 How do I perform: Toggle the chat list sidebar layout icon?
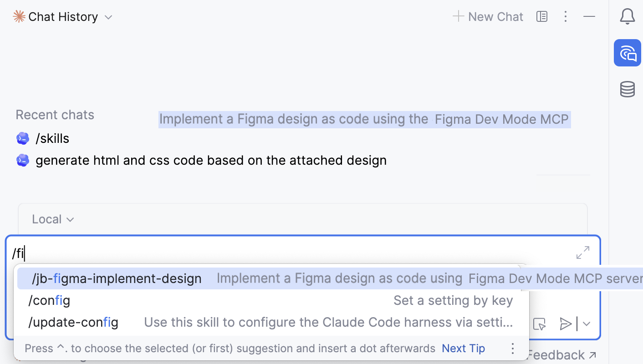click(542, 17)
